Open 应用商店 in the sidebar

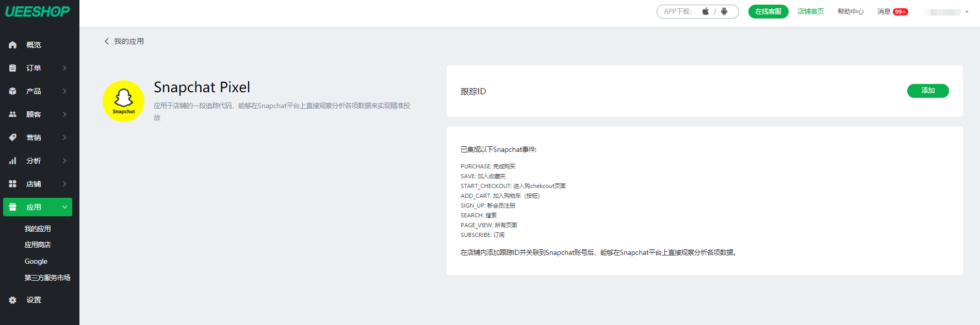click(38, 245)
